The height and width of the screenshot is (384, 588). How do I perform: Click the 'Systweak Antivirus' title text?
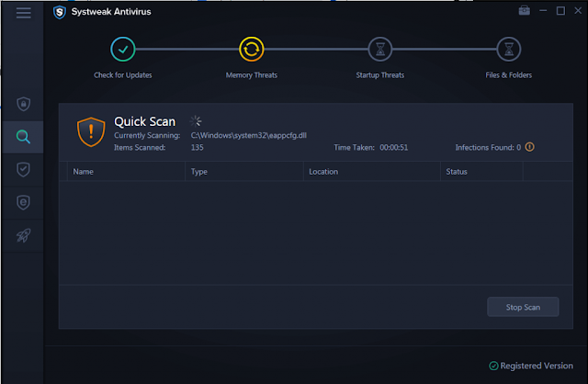(111, 12)
